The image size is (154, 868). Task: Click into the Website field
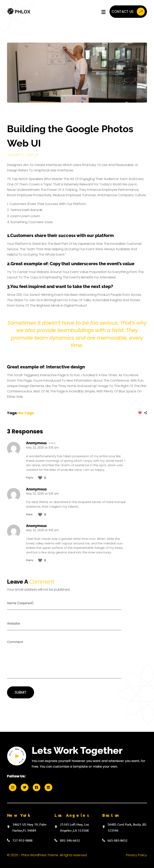[x=64, y=624]
